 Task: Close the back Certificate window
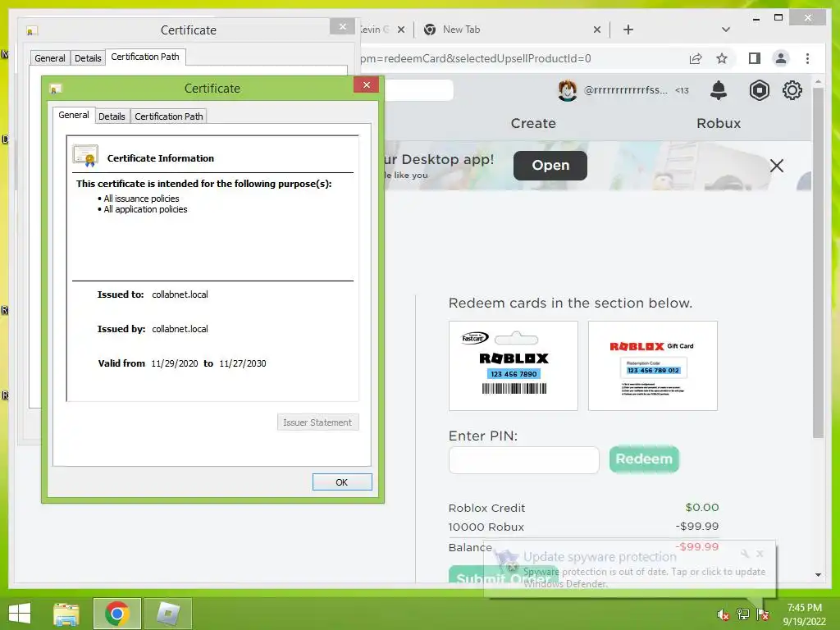pos(343,26)
